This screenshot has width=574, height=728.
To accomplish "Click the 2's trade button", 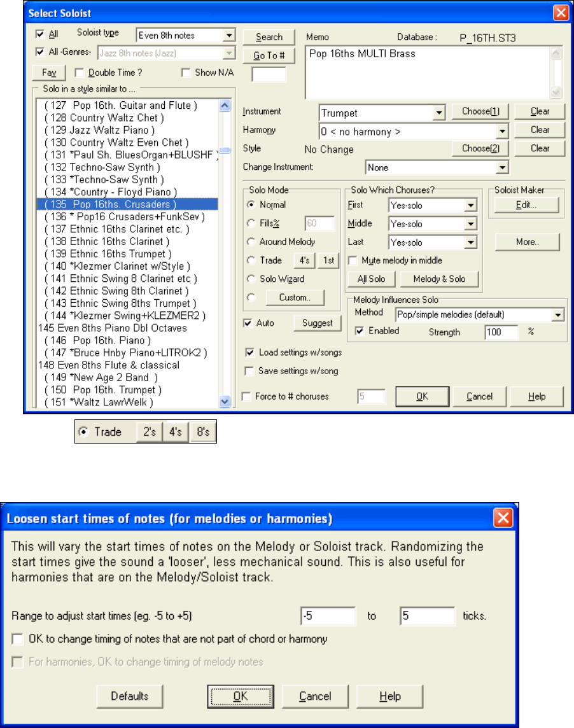I will 150,432.
